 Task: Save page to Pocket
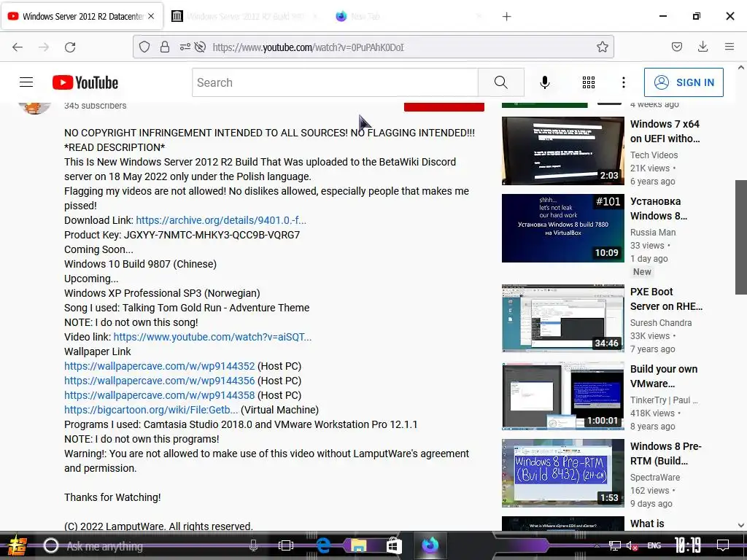click(676, 47)
